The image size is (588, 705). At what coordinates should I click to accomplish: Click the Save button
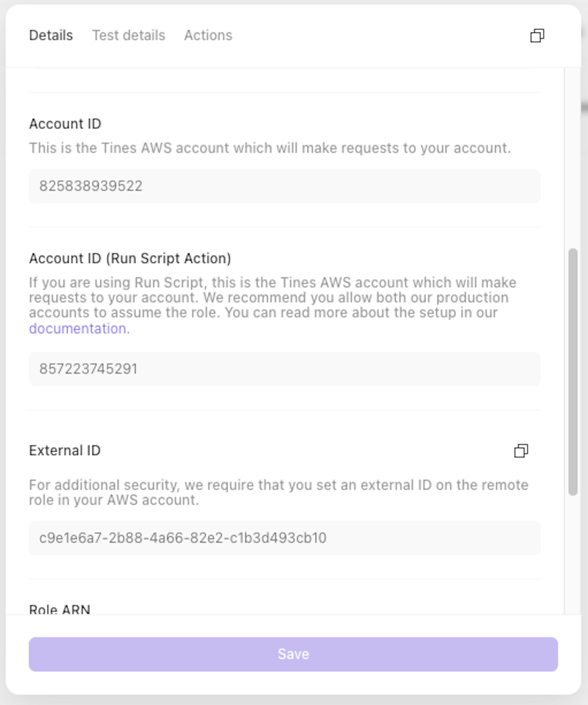(x=293, y=654)
